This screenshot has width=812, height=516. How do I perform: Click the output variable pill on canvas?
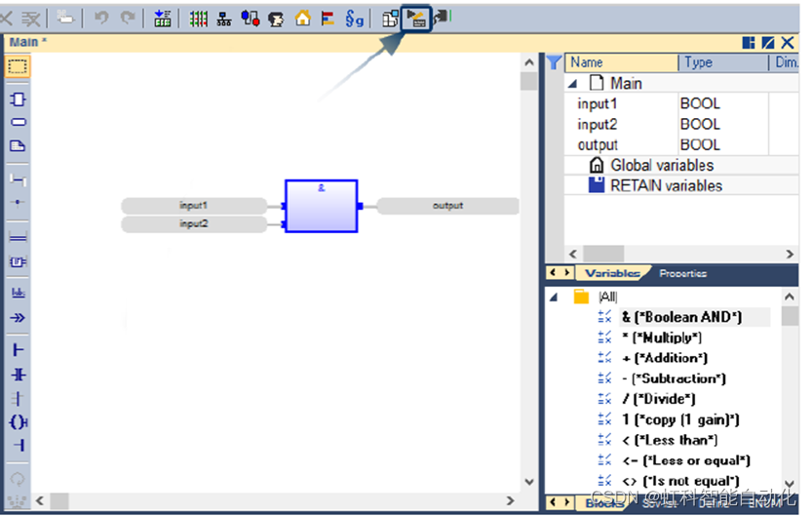pyautogui.click(x=448, y=206)
